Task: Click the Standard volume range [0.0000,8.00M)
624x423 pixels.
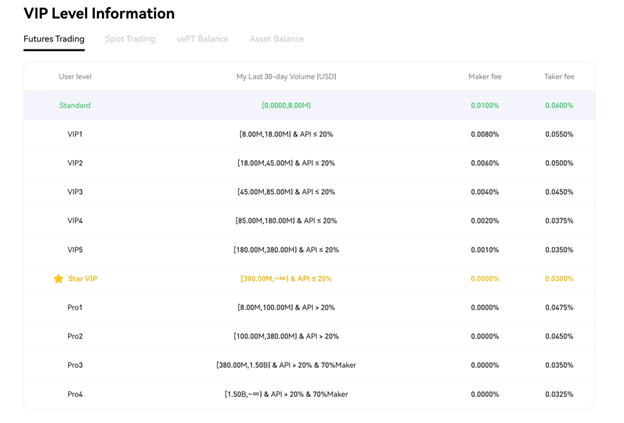Action: [x=286, y=105]
